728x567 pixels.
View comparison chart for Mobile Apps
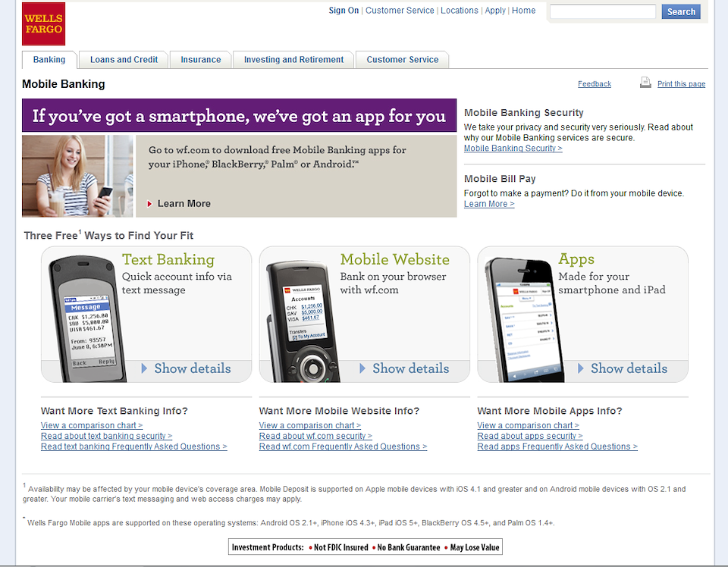coord(528,425)
